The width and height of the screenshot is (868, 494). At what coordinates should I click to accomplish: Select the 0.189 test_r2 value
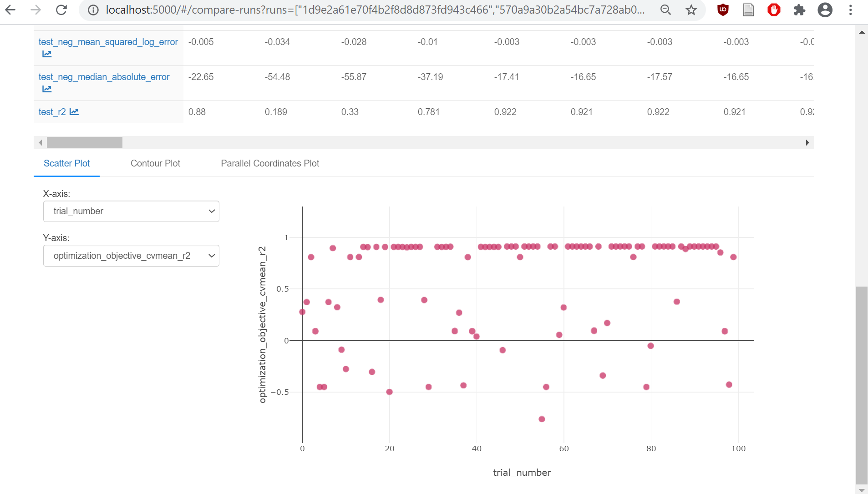[x=276, y=112]
